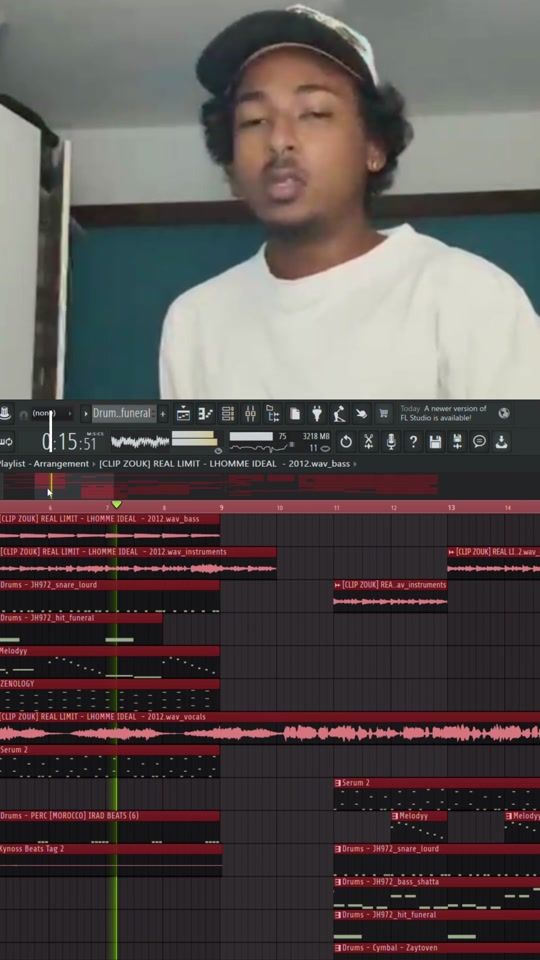This screenshot has height=960, width=540.
Task: Open newer version of FL Studio notice
Action: [444, 413]
